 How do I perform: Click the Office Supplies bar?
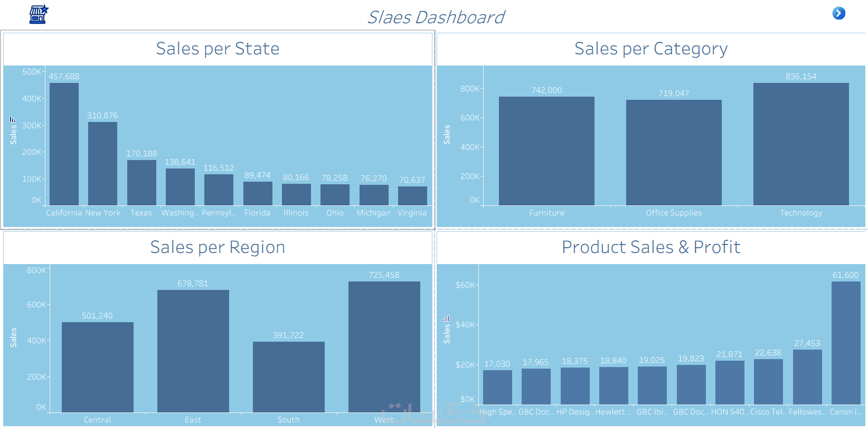tap(673, 152)
